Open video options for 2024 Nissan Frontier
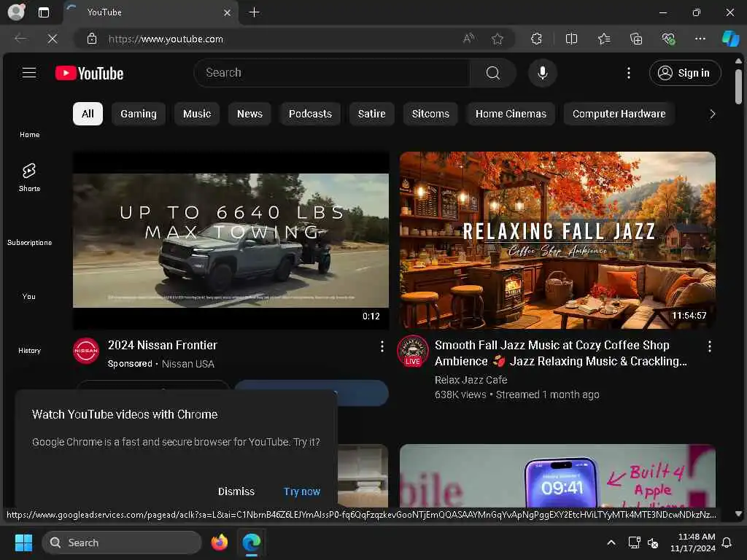The image size is (747, 560). click(382, 346)
